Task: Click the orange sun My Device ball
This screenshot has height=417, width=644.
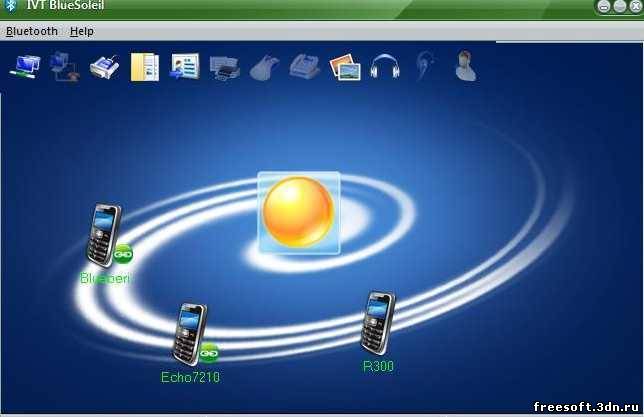Action: click(x=299, y=213)
